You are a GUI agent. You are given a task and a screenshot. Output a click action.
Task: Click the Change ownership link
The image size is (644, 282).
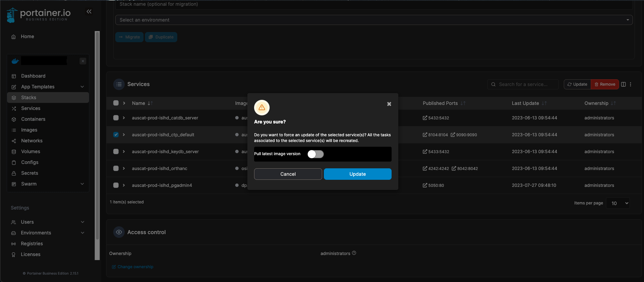132,267
